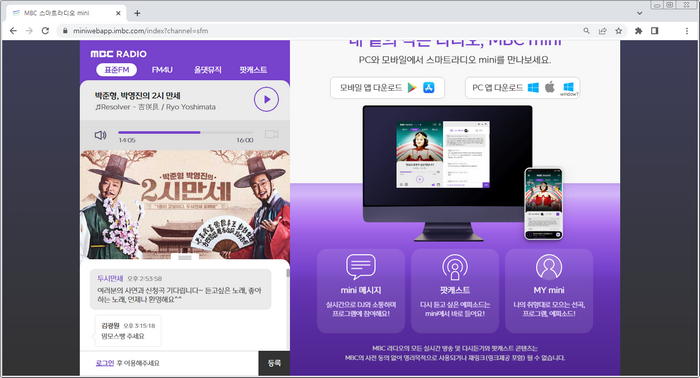Screen dimensions: 700x378
Task: Open the 올댓뮤직 tab
Action: click(x=208, y=70)
